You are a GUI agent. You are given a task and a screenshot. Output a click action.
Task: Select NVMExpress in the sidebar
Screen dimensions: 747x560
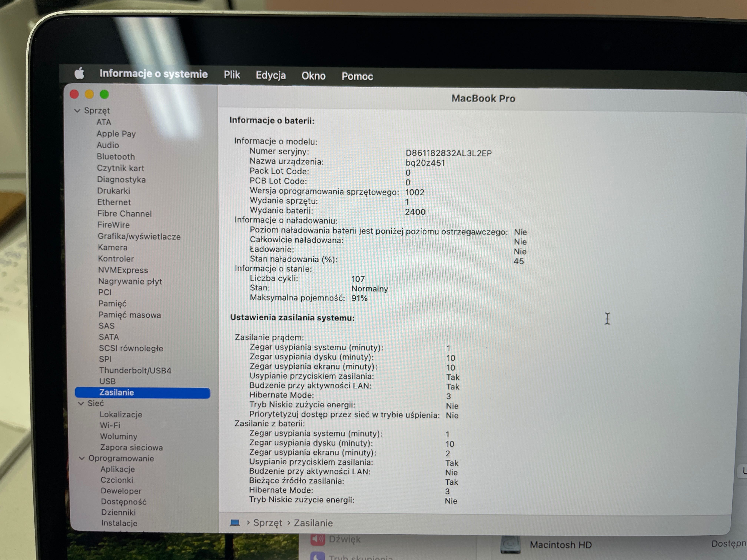(x=123, y=270)
